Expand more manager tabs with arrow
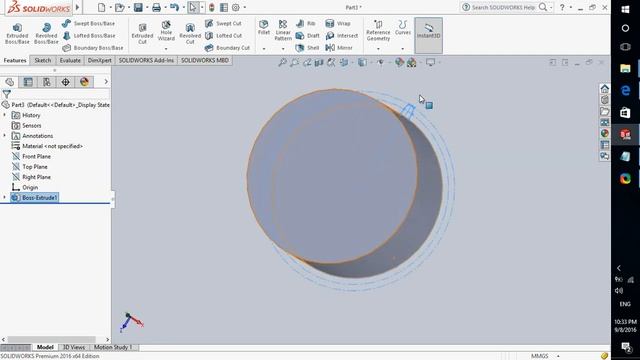This screenshot has width=640, height=360. click(x=106, y=82)
